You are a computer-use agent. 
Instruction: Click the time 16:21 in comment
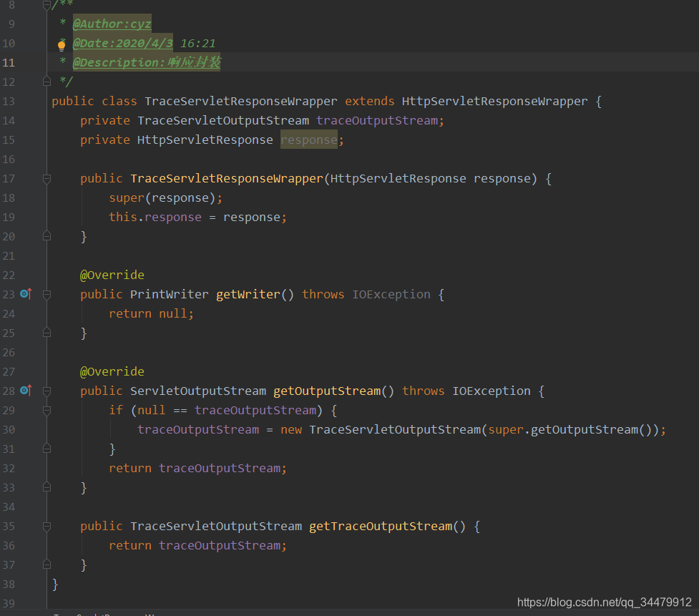(197, 43)
